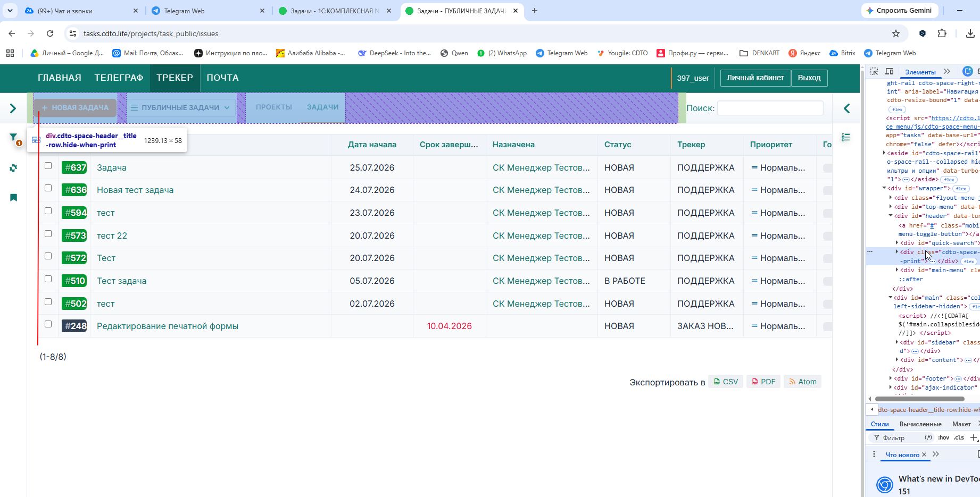Switch to the Telegram Web browser tab
Viewport: 980px width, 497px height.
point(209,11)
